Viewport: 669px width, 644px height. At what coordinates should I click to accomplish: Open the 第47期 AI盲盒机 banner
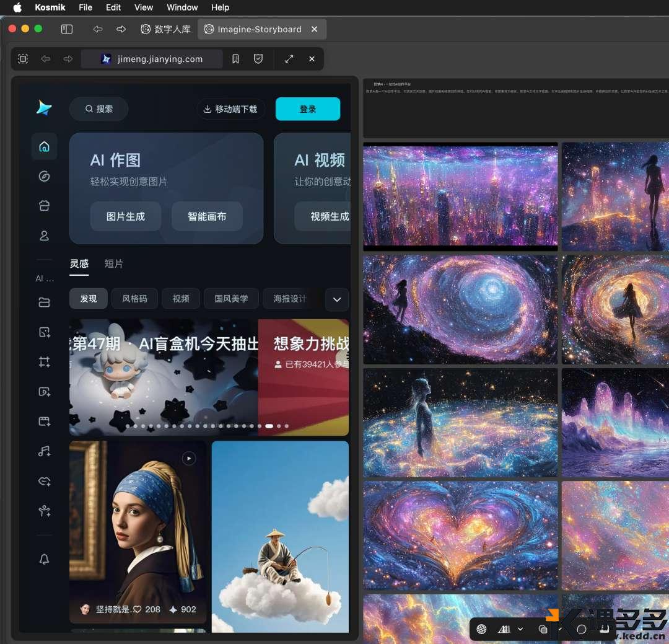click(x=164, y=377)
